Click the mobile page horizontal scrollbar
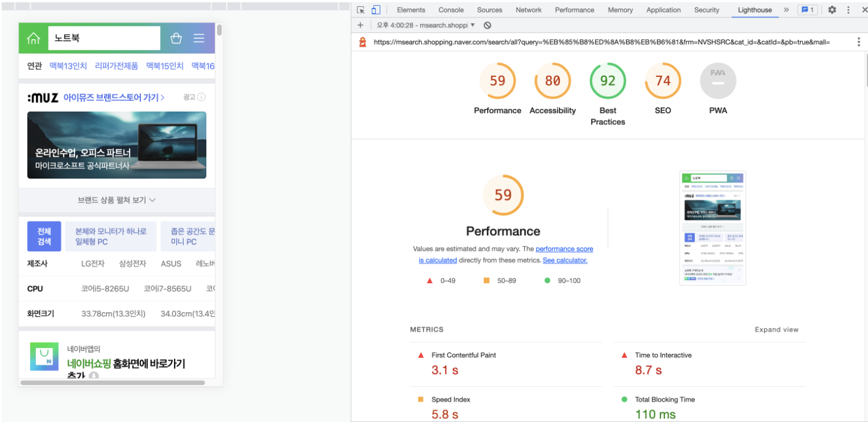This screenshot has width=868, height=422. [x=113, y=383]
